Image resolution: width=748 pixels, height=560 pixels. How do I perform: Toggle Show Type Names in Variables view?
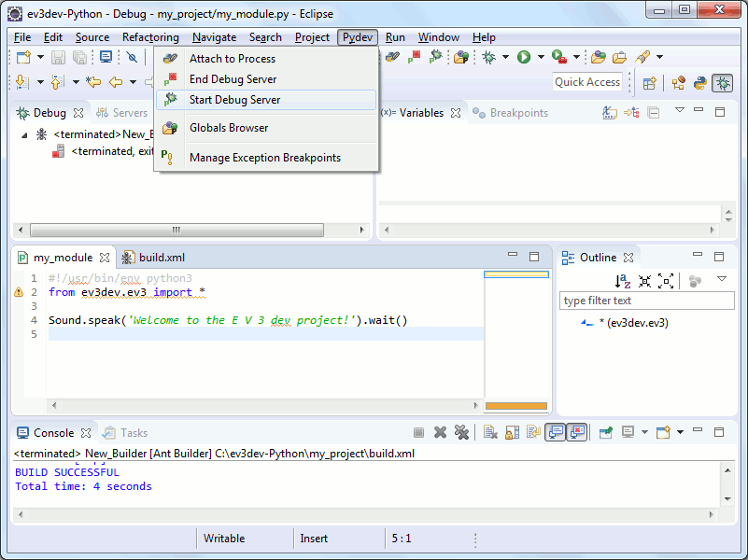610,113
